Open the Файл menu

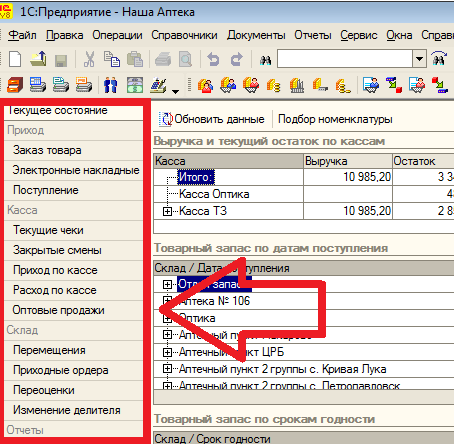click(x=22, y=35)
